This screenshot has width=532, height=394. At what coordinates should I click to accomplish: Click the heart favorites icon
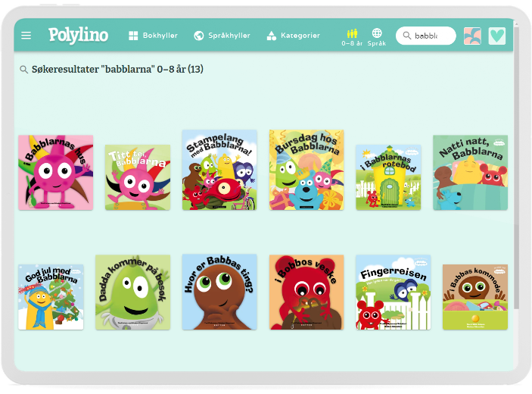coord(496,36)
